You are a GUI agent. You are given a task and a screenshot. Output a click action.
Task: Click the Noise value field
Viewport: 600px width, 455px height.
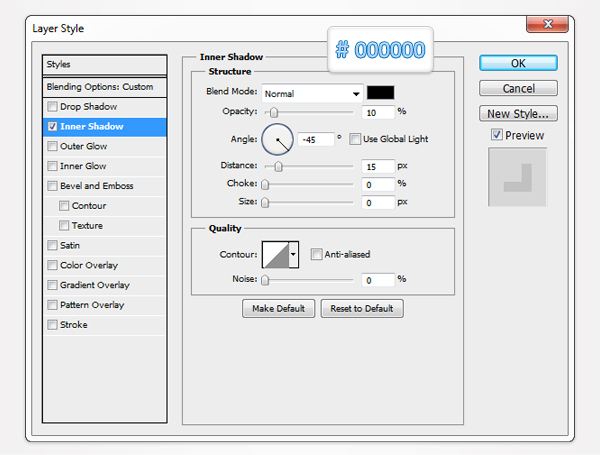click(378, 280)
